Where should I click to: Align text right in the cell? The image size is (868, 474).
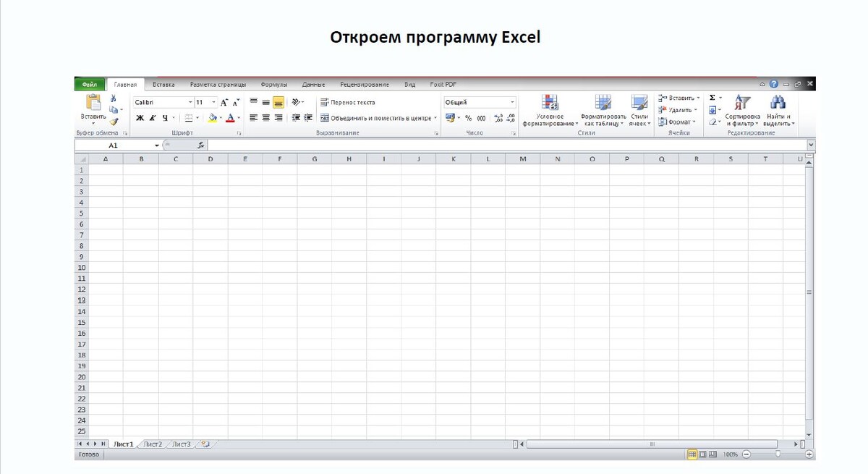point(278,118)
